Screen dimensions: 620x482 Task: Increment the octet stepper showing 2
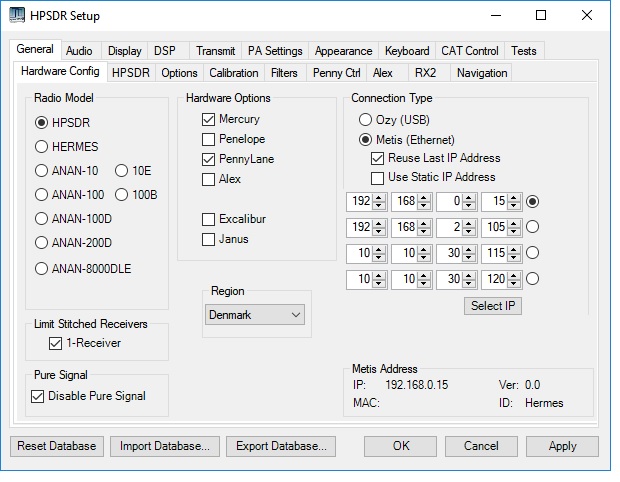469,223
